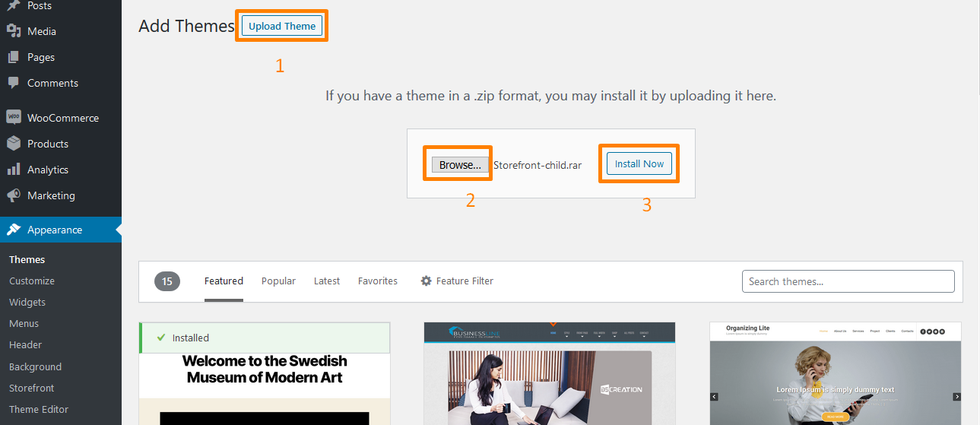This screenshot has height=425, width=980.
Task: Click previous slide arrow on Organizing Lite preview
Action: point(715,396)
